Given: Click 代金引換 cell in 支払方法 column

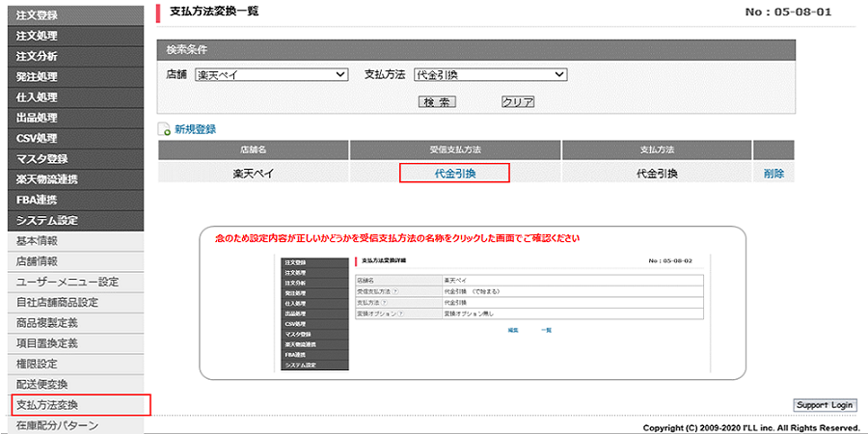Looking at the screenshot, I should (657, 173).
